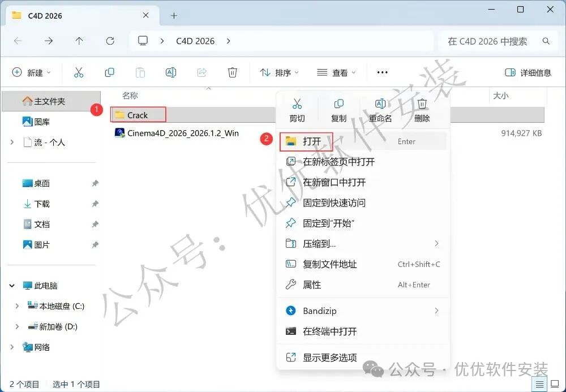Screen dimensions: 566x392
Task: Choose 显示更多选项
Action: [363, 357]
